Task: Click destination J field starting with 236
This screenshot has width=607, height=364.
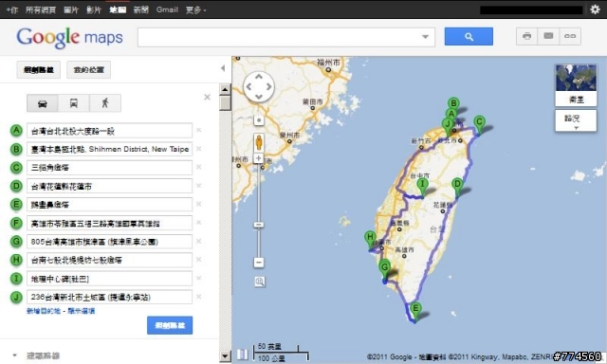Action: pos(110,297)
